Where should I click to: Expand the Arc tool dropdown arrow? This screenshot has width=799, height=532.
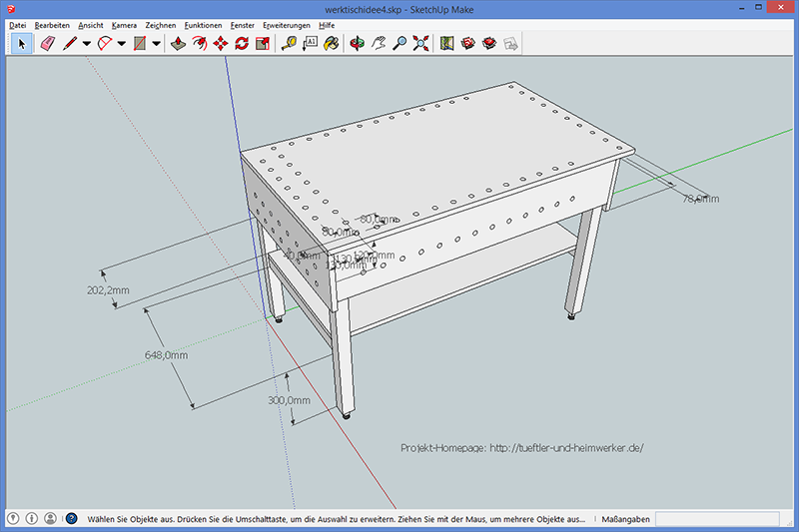tap(121, 44)
